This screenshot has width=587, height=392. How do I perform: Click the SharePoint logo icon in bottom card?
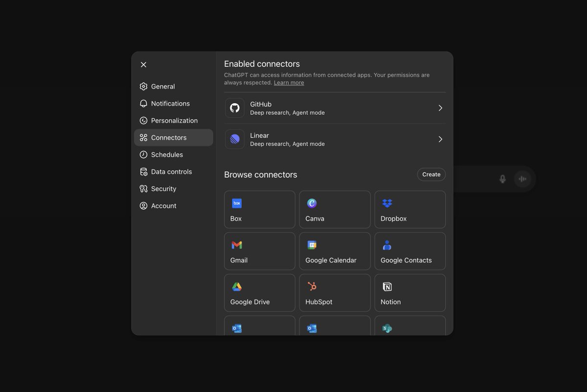point(387,328)
